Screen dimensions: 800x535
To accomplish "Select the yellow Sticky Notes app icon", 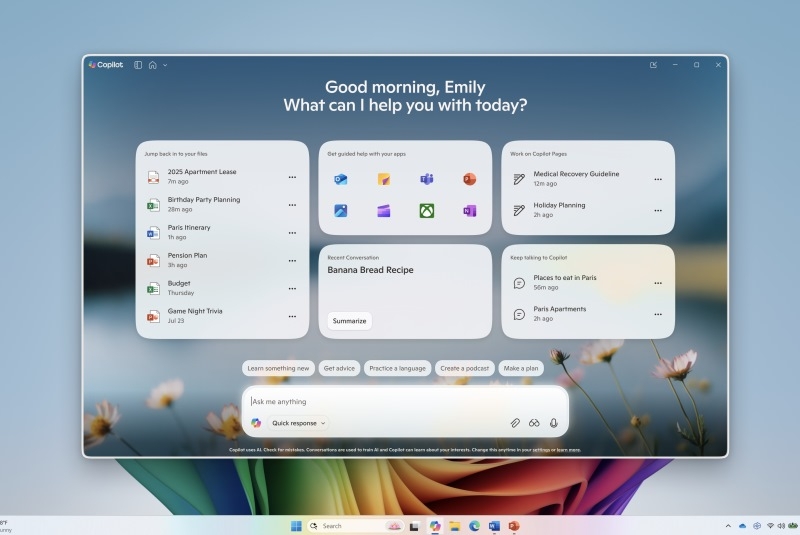I will coord(384,179).
